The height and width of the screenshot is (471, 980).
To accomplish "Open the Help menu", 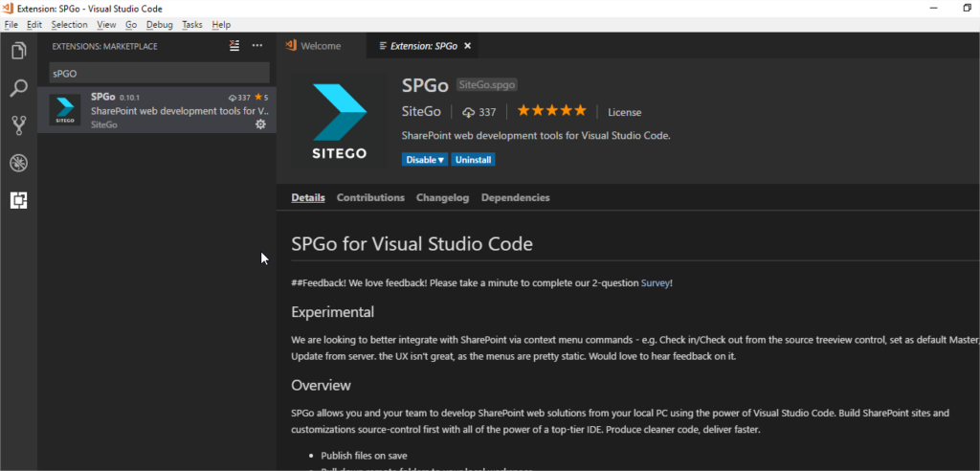I will point(221,24).
